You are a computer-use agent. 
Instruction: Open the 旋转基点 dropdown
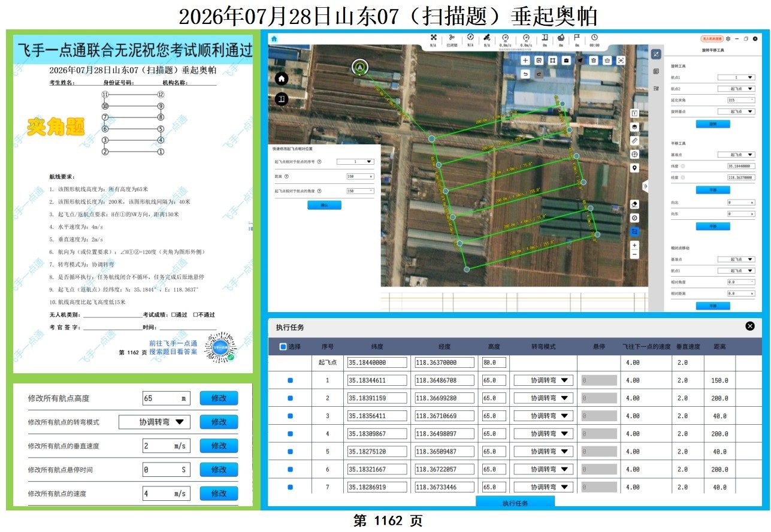pyautogui.click(x=736, y=111)
